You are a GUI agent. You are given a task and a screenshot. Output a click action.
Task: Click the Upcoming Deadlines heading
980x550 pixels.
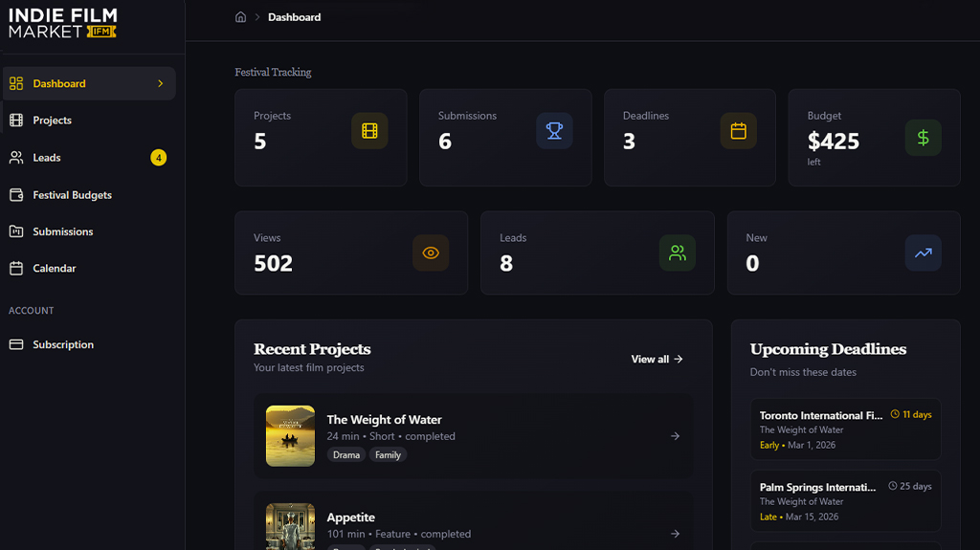click(828, 349)
